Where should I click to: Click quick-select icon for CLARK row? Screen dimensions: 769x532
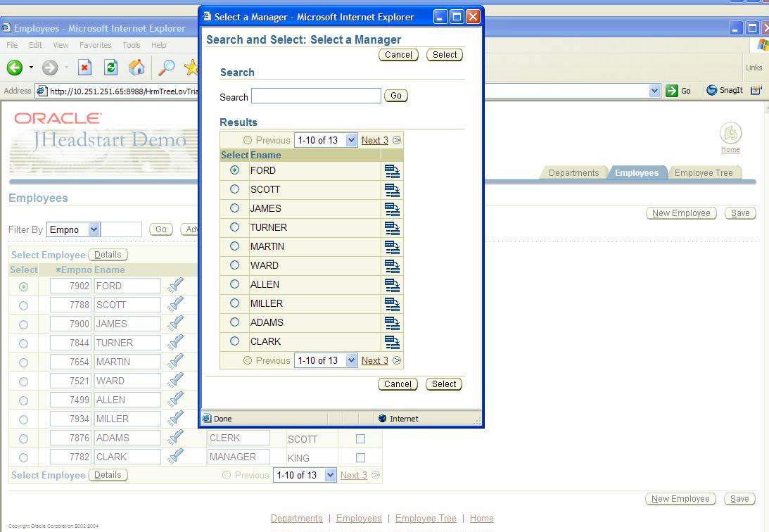pos(392,342)
